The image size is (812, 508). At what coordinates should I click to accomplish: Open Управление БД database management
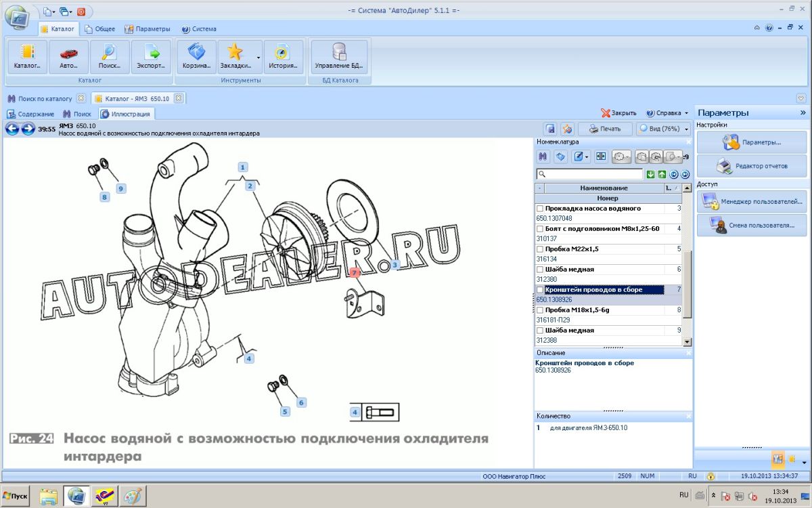pos(339,57)
